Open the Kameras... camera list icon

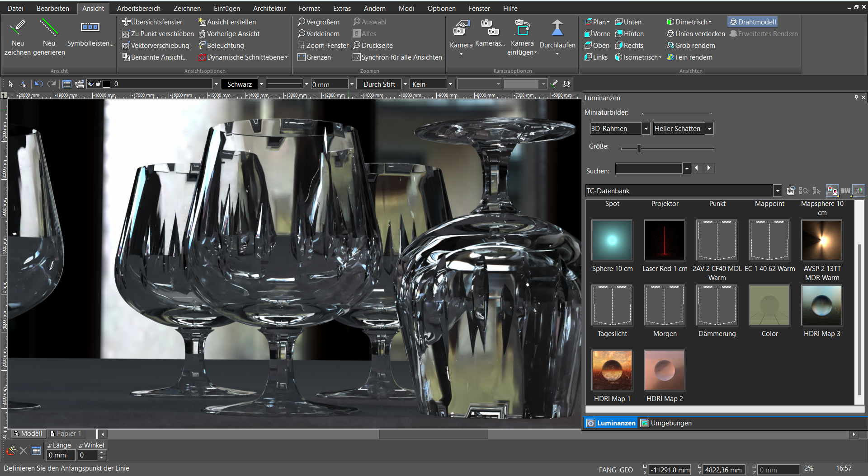pos(490,27)
